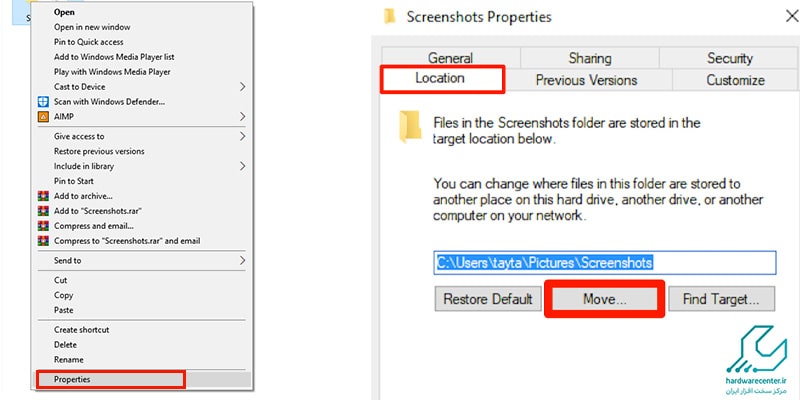
Task: Click the WinRAR icon for Add to Screenshots.rar
Action: pyautogui.click(x=43, y=211)
